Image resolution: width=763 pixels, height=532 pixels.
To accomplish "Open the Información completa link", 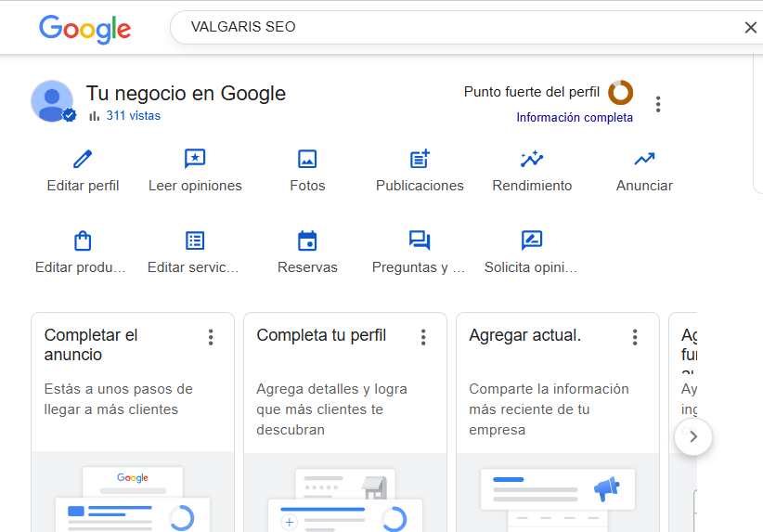I will (575, 118).
